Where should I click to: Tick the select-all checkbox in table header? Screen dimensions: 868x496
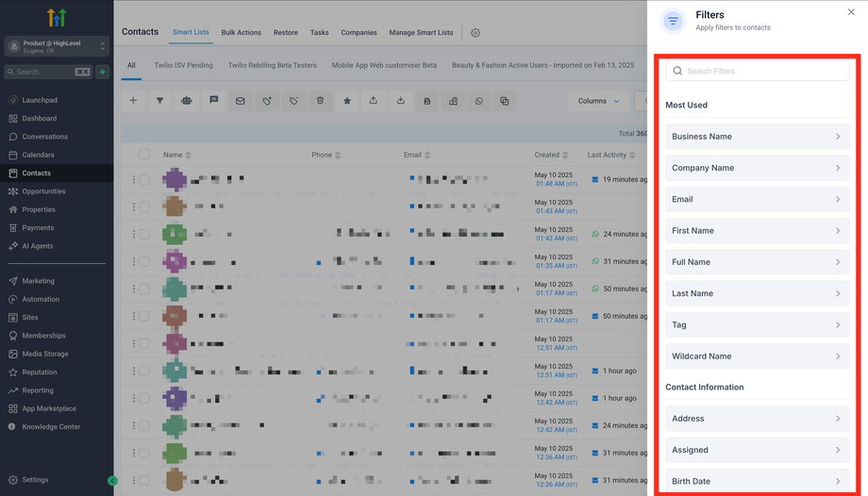point(144,155)
